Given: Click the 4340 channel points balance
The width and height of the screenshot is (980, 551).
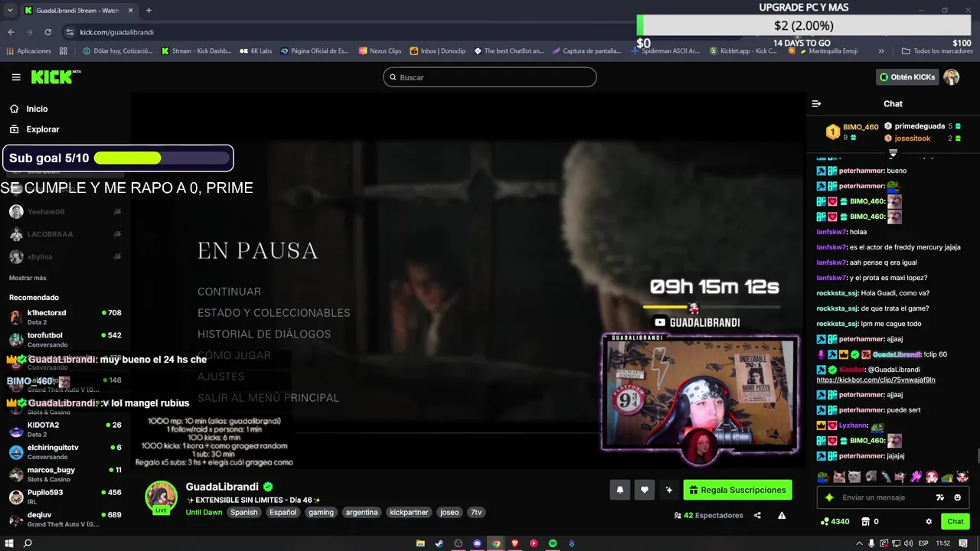Looking at the screenshot, I should click(x=835, y=521).
